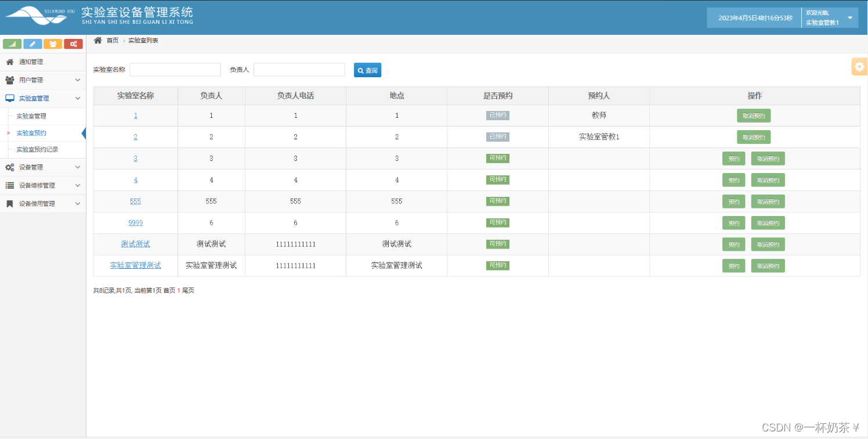This screenshot has width=868, height=439.
Task: Click the orange users shortcut button
Action: click(53, 44)
